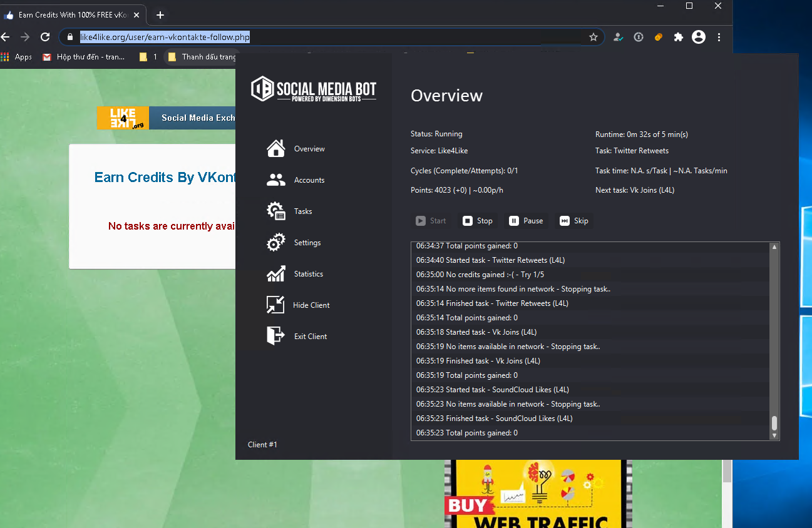Click the log scrollbar down arrow
Viewport: 812px width, 528px height.
pyautogui.click(x=774, y=435)
